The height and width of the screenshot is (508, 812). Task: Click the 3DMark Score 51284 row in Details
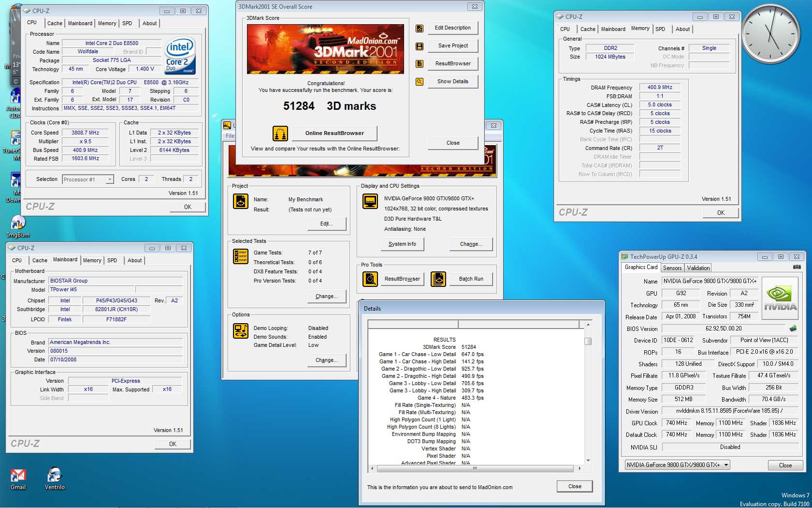(449, 347)
